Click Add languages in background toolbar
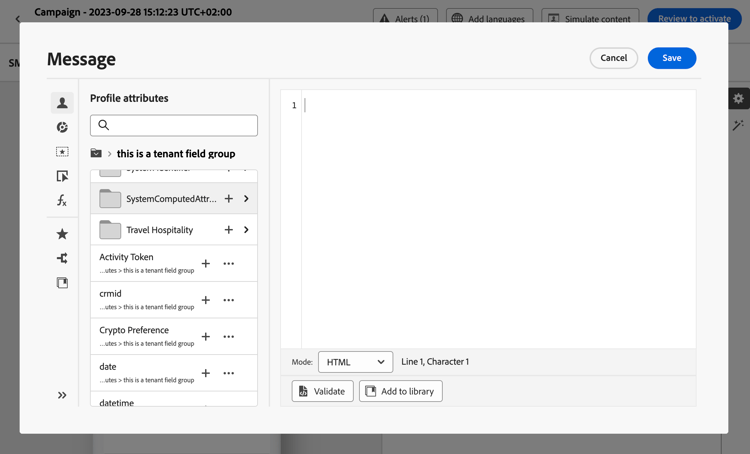The height and width of the screenshot is (454, 750). click(x=490, y=17)
